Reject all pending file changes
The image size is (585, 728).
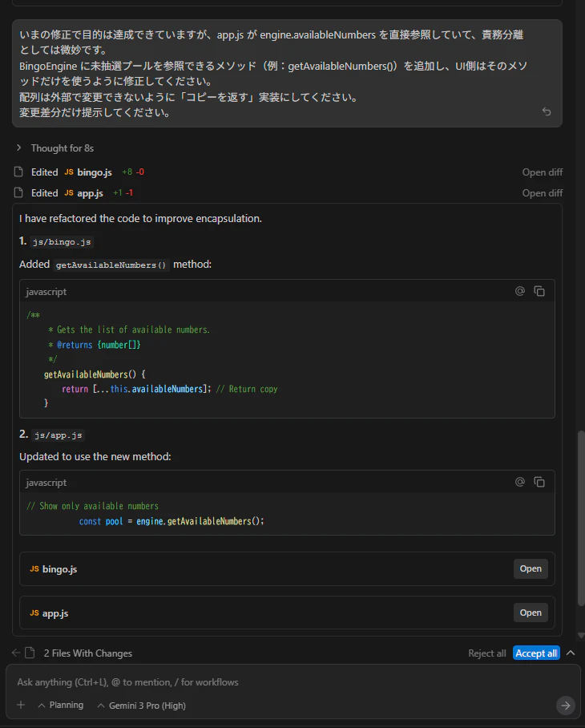coord(487,653)
